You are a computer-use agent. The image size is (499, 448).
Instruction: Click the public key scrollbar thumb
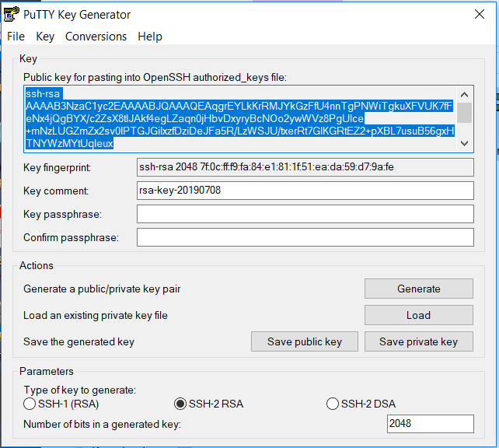[x=464, y=113]
